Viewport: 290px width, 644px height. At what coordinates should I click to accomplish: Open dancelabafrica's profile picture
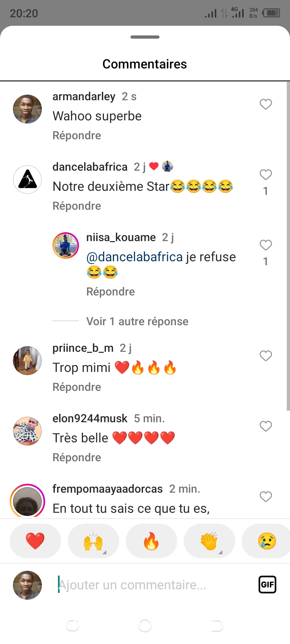click(27, 180)
